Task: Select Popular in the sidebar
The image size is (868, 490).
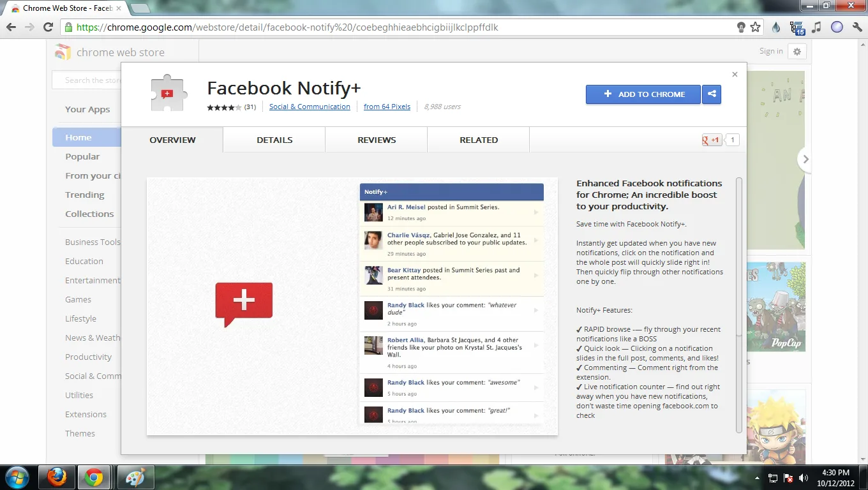Action: (82, 156)
